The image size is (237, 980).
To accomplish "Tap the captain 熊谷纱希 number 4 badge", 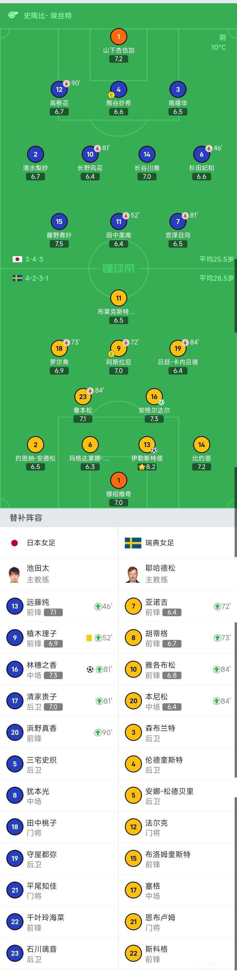I will 118,89.
